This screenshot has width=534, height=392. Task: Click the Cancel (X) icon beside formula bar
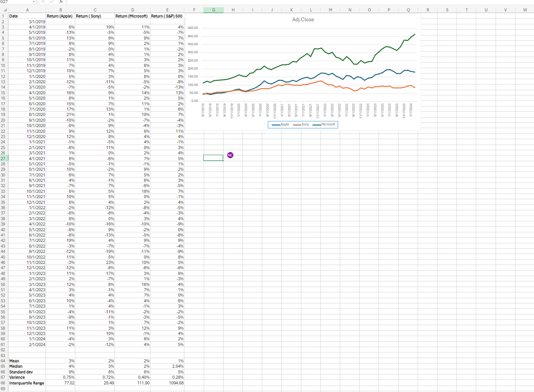[43, 2]
